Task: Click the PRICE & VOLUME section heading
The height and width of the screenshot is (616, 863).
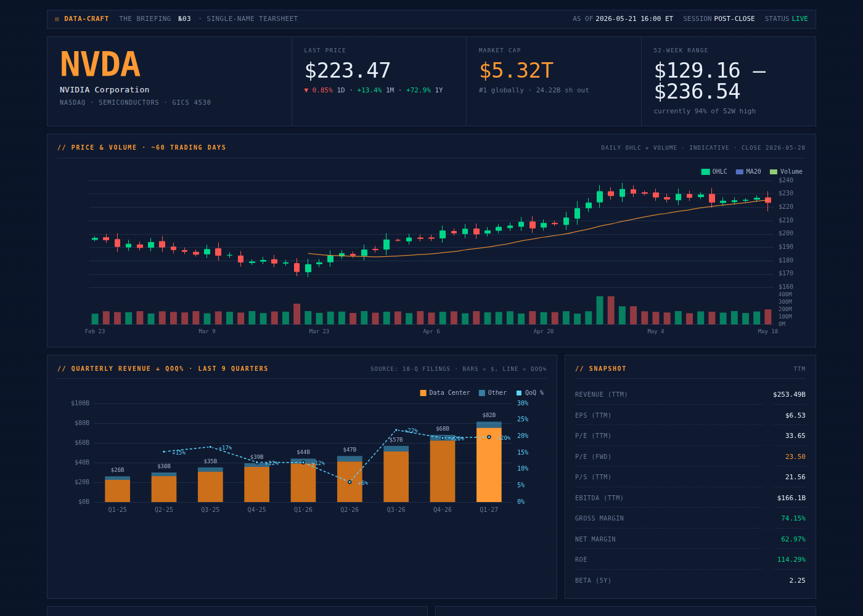Action: coord(142,148)
